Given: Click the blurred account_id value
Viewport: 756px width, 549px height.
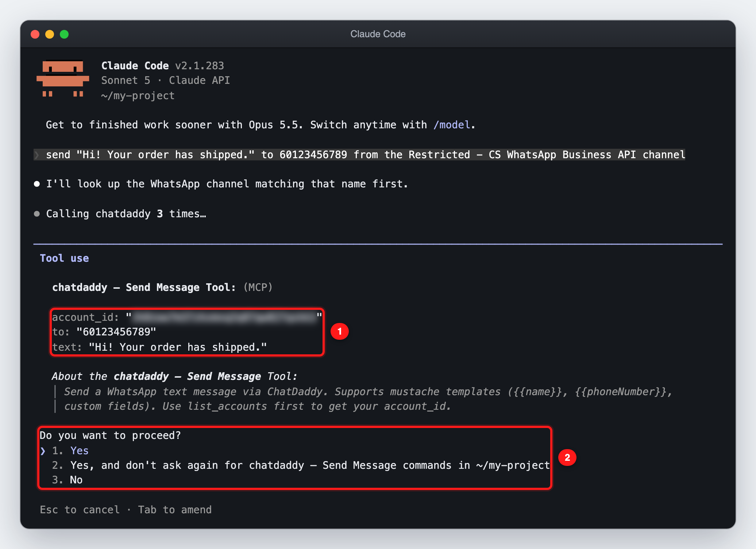Looking at the screenshot, I should 224,317.
